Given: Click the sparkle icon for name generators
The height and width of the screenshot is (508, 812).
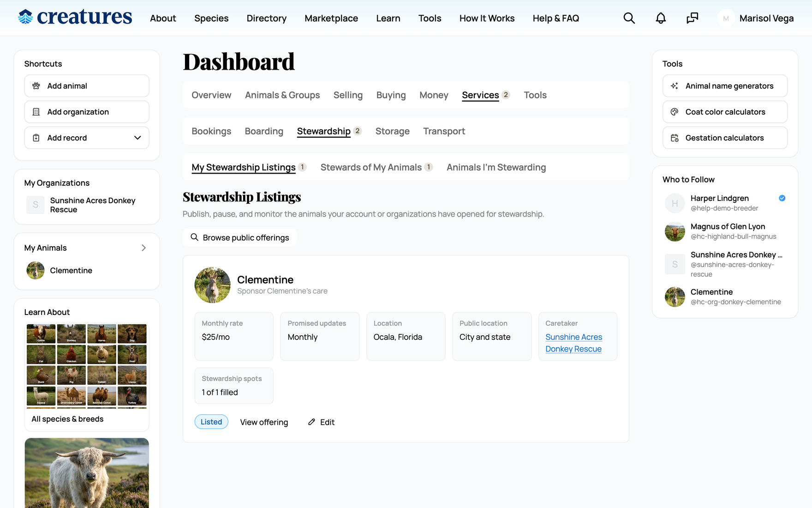Looking at the screenshot, I should tap(675, 86).
